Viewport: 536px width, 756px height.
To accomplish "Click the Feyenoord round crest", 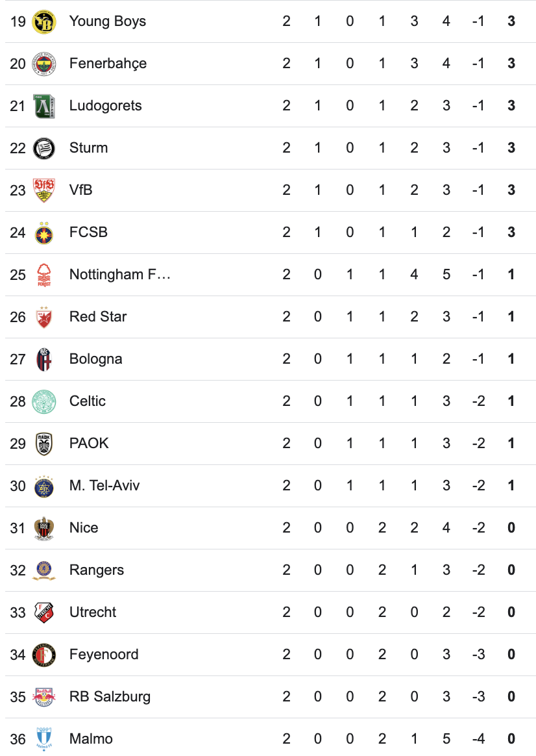I will [44, 655].
